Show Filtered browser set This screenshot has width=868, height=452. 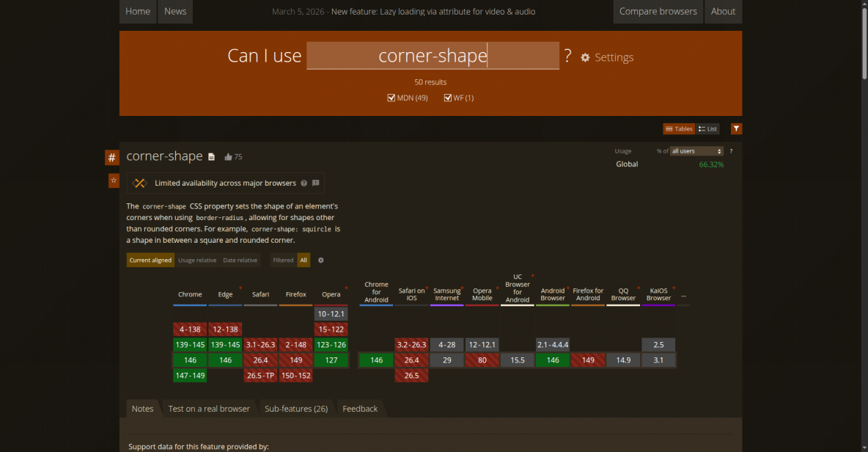(x=283, y=260)
